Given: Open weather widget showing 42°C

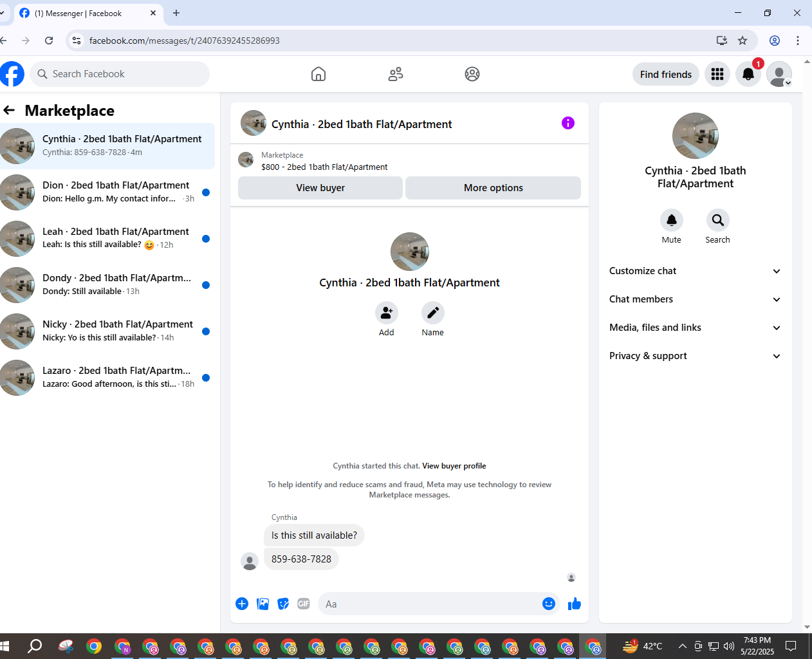Looking at the screenshot, I should pyautogui.click(x=642, y=646).
